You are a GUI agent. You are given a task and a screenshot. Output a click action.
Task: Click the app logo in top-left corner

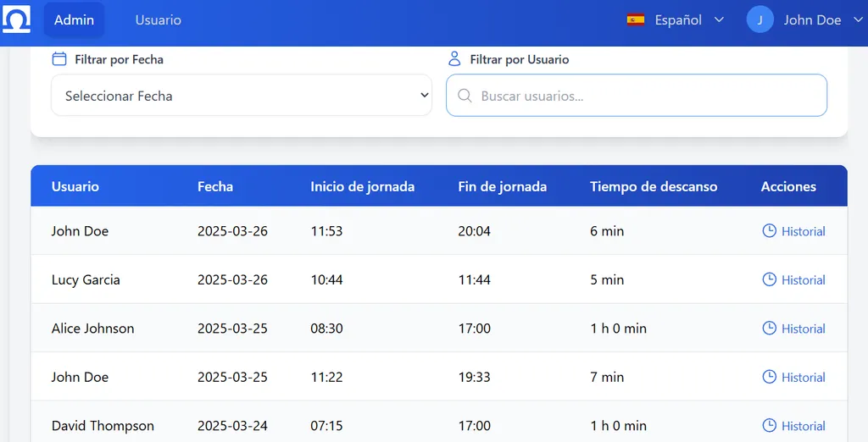coord(17,19)
